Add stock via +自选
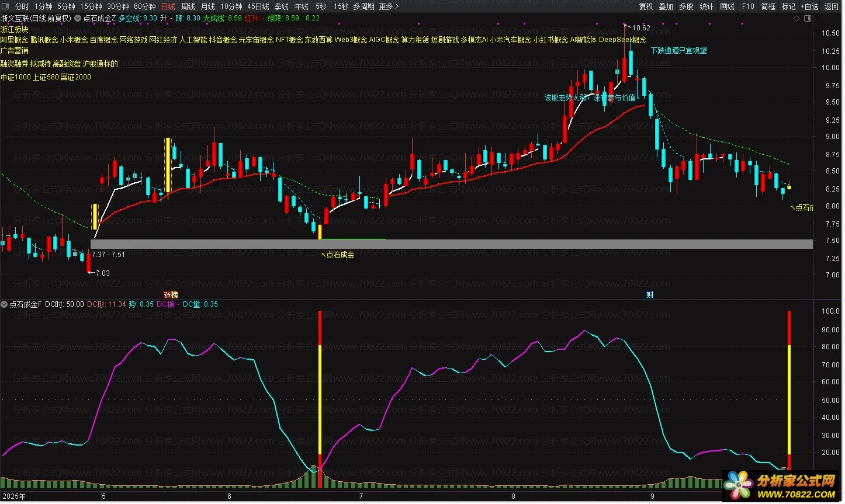This screenshot has width=845, height=504. [810, 6]
